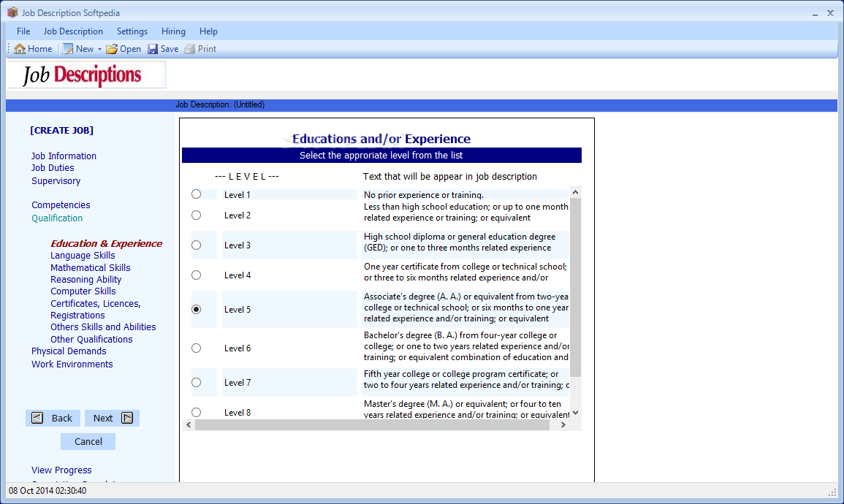
Task: Click the View Progress link
Action: [61, 470]
